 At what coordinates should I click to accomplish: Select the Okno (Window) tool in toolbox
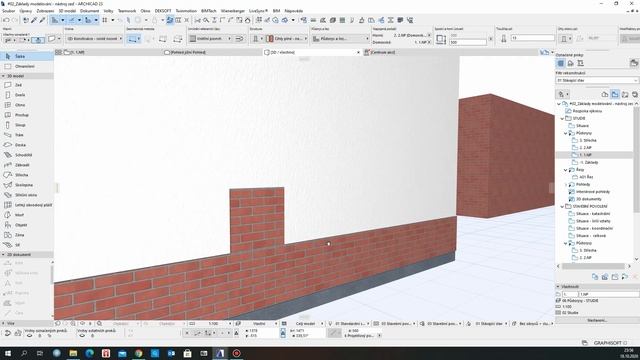27,105
